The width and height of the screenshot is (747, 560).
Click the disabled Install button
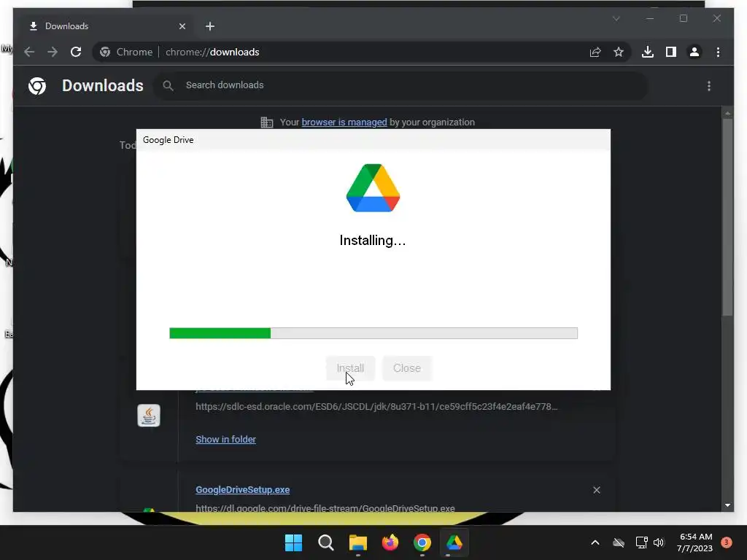click(x=350, y=368)
